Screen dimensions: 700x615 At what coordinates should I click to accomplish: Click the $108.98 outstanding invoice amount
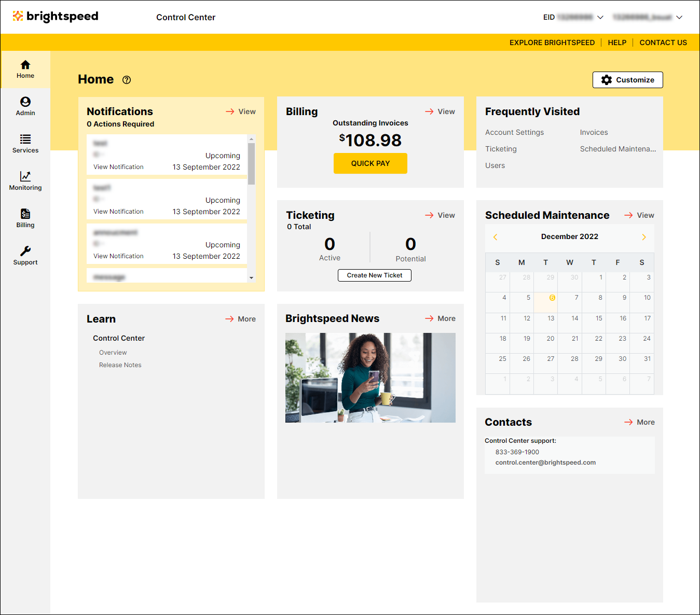[370, 140]
